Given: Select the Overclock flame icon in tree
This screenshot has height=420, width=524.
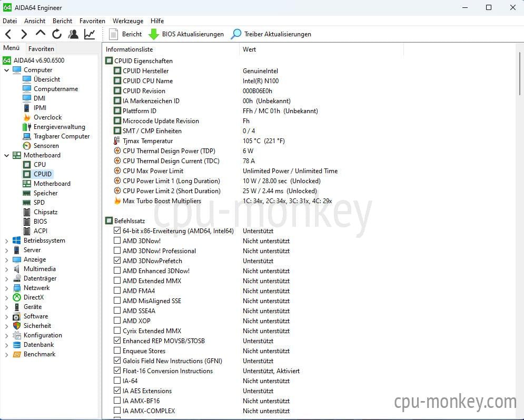Looking at the screenshot, I should pyautogui.click(x=27, y=117).
